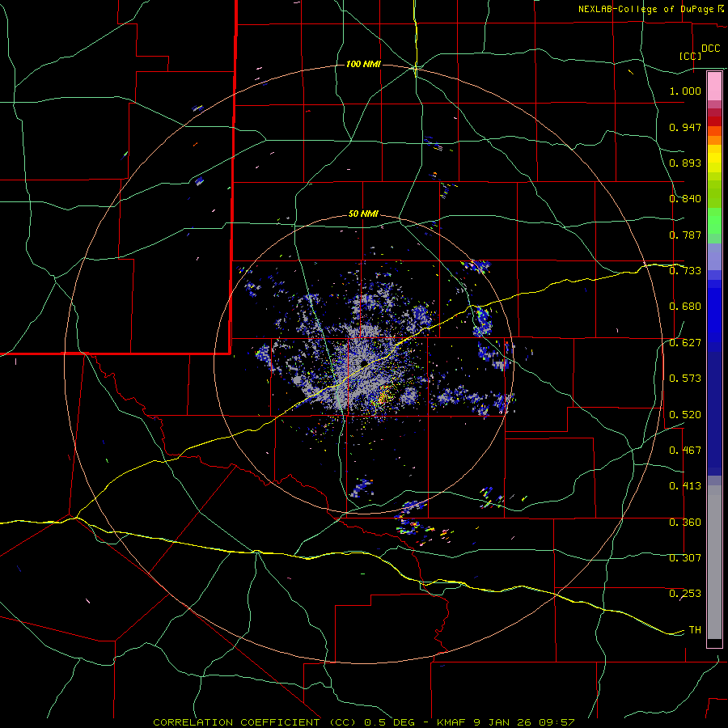The height and width of the screenshot is (728, 728).
Task: Click the 0.733 scale label
Action: [685, 271]
